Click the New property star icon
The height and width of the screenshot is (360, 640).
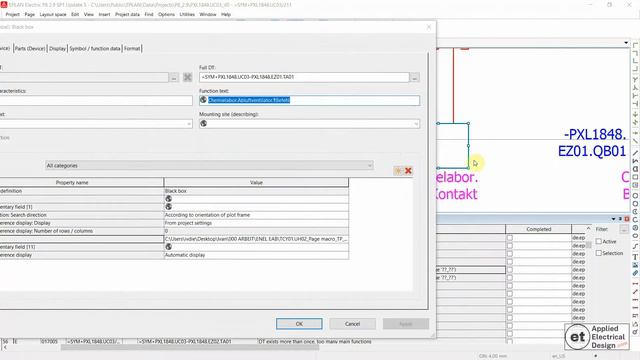(x=398, y=171)
